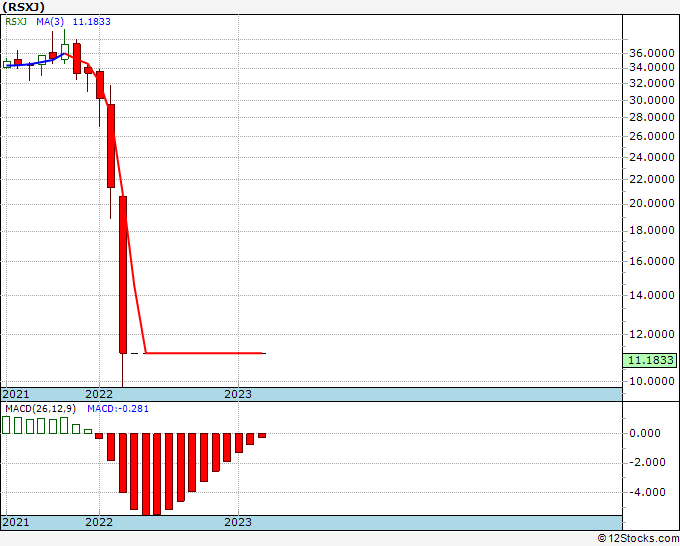Click the 24.0000 price axis label

pyautogui.click(x=652, y=157)
